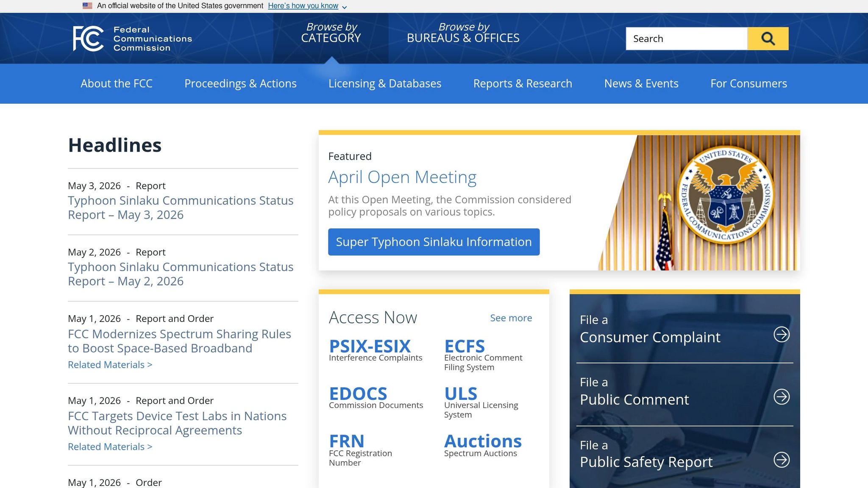Click File a Public Safety Report text

tap(646, 454)
